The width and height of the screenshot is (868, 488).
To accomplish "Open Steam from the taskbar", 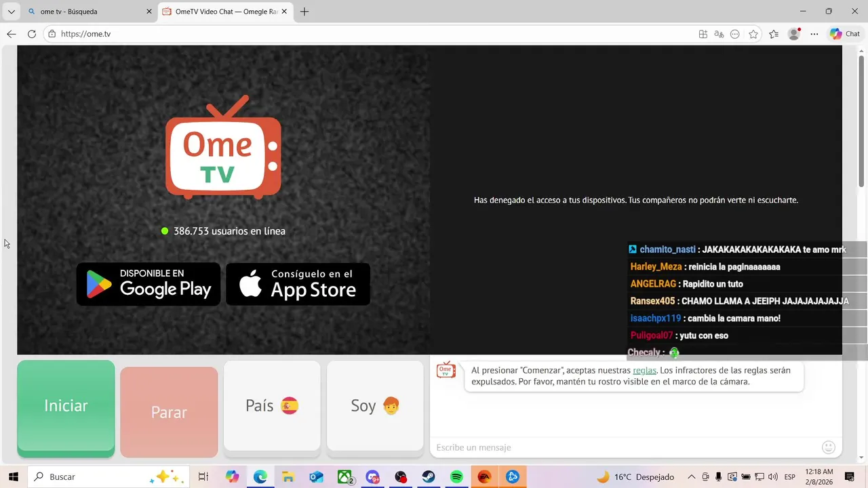I will coord(429,476).
